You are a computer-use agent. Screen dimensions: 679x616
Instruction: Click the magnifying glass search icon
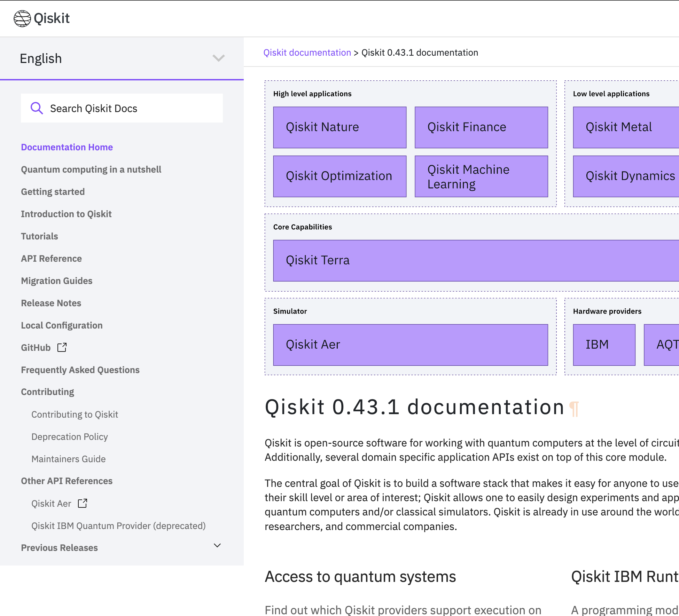click(x=37, y=108)
